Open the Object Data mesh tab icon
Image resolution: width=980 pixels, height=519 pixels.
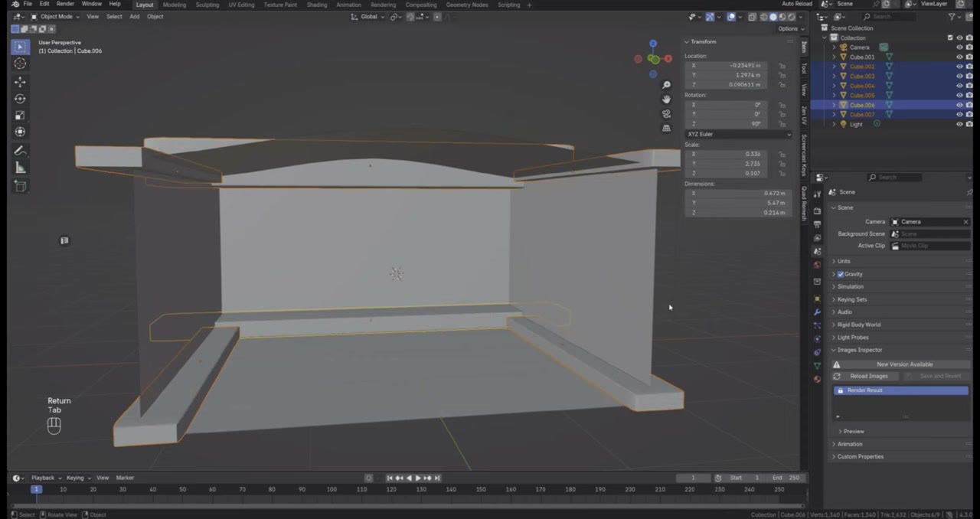tap(817, 366)
